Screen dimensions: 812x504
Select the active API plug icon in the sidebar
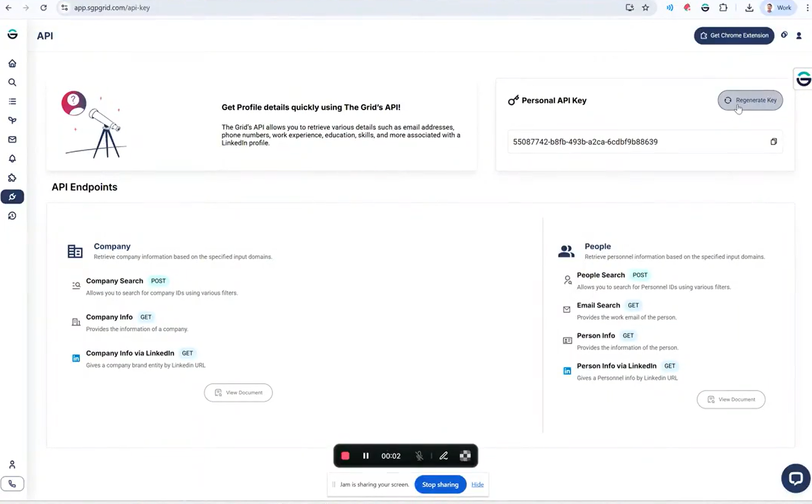[13, 197]
